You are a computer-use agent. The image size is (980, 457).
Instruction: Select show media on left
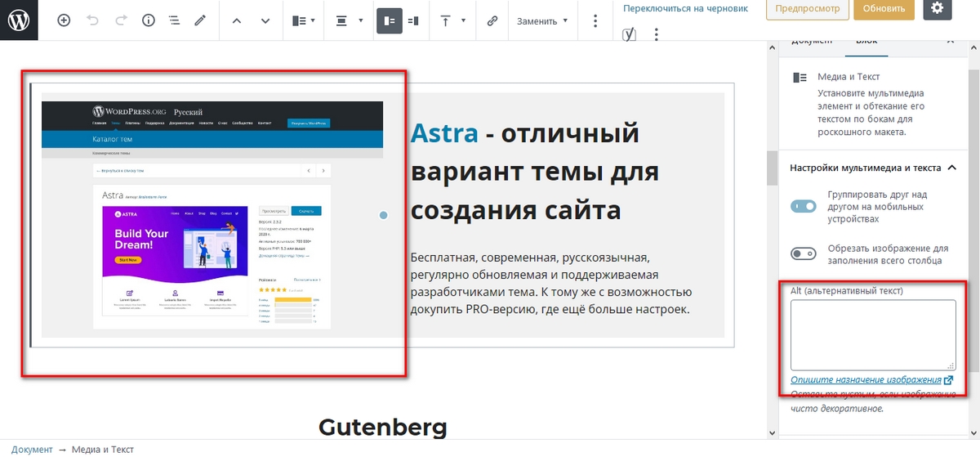coord(390,21)
